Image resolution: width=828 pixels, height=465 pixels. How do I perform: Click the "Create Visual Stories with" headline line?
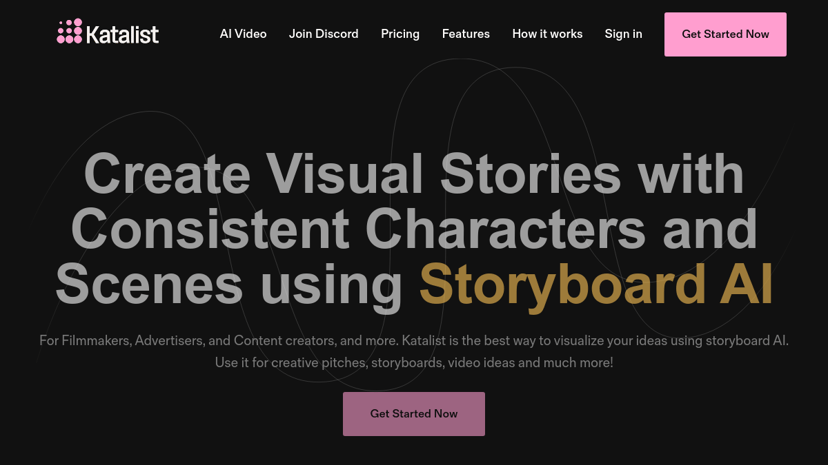[x=414, y=174]
